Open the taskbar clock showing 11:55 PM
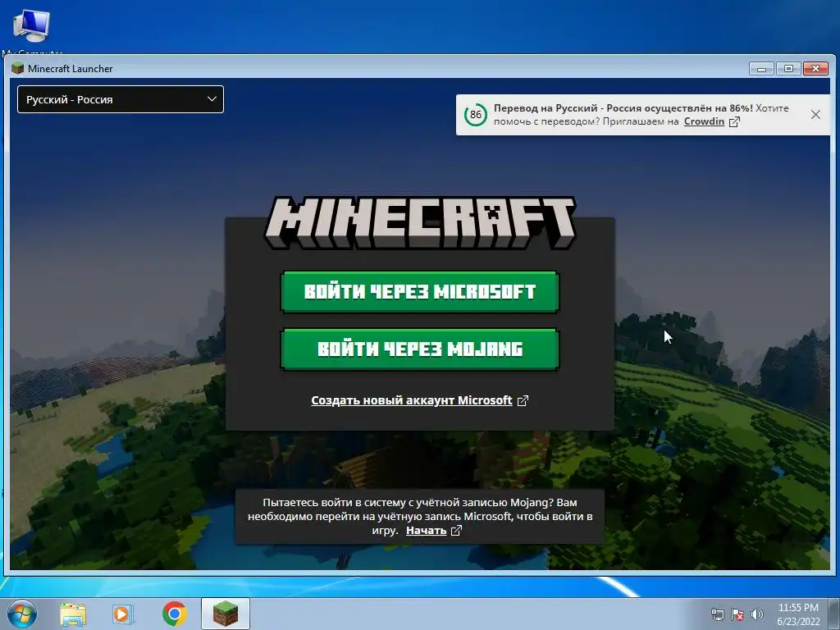840x630 pixels. (798, 614)
